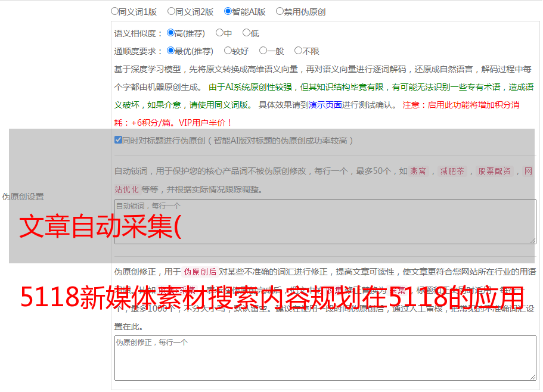Click the 伪原创修正 textarea resize handle
The width and height of the screenshot is (543, 392).
[533, 377]
